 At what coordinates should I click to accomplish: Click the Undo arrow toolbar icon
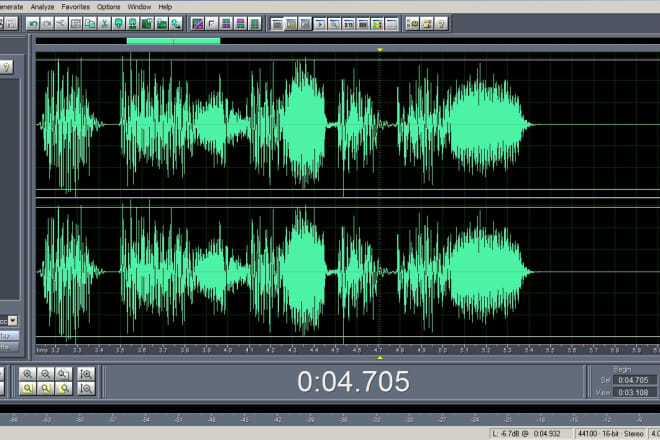click(33, 24)
